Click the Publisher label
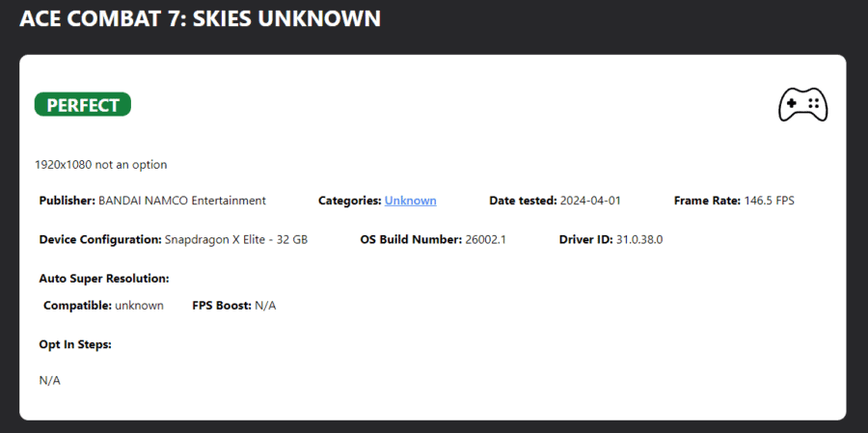 coord(68,201)
